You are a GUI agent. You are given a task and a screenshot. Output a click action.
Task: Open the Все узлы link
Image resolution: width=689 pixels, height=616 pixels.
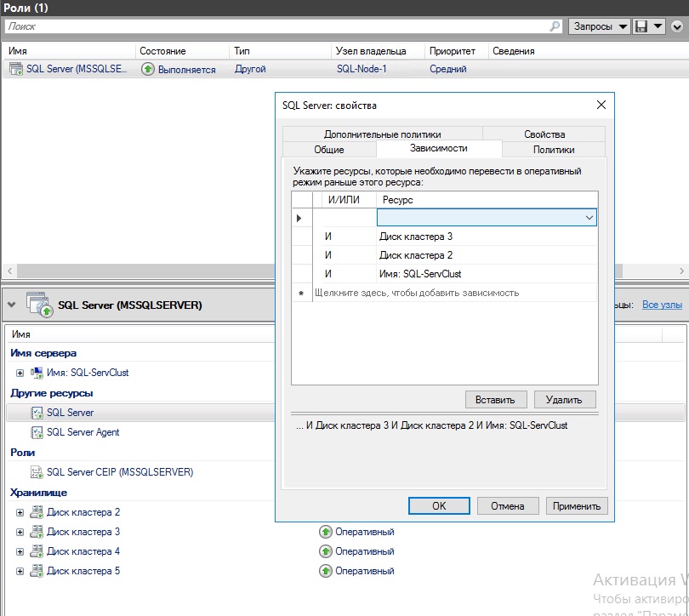pos(662,305)
